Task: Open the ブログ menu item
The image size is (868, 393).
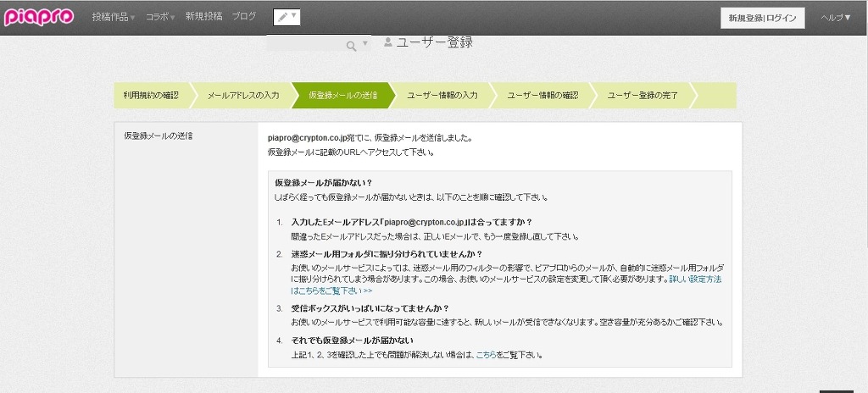Action: [244, 17]
